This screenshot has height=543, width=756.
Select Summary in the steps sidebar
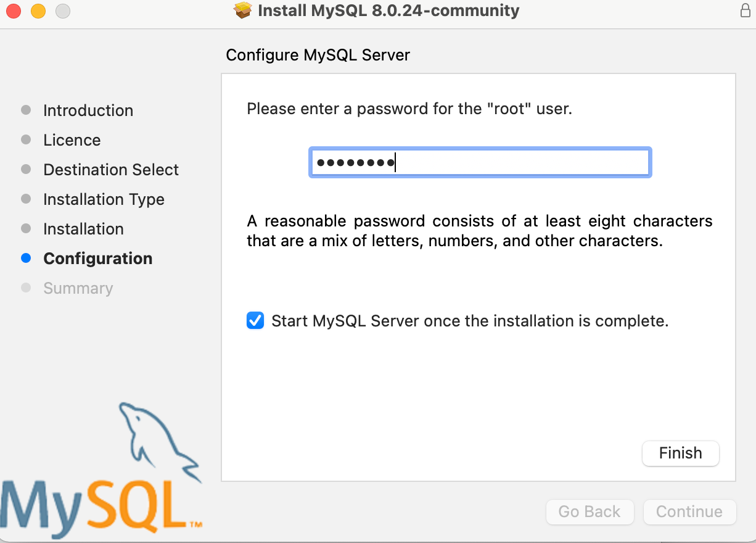click(78, 288)
